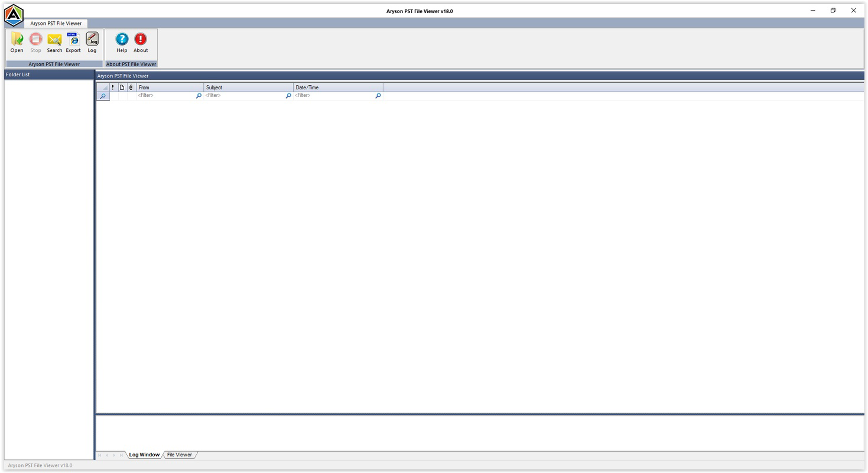Click the magnifier beside the From filter
The width and height of the screenshot is (868, 473).
pos(199,95)
